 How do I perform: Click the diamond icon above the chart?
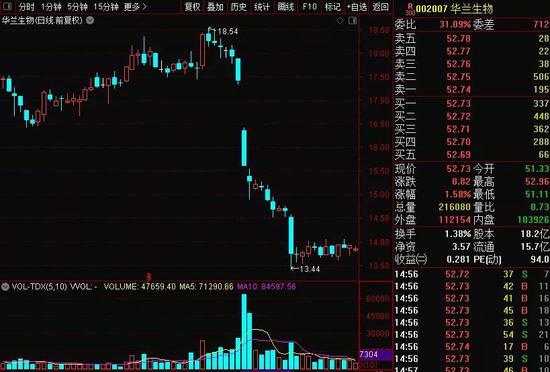click(340, 21)
